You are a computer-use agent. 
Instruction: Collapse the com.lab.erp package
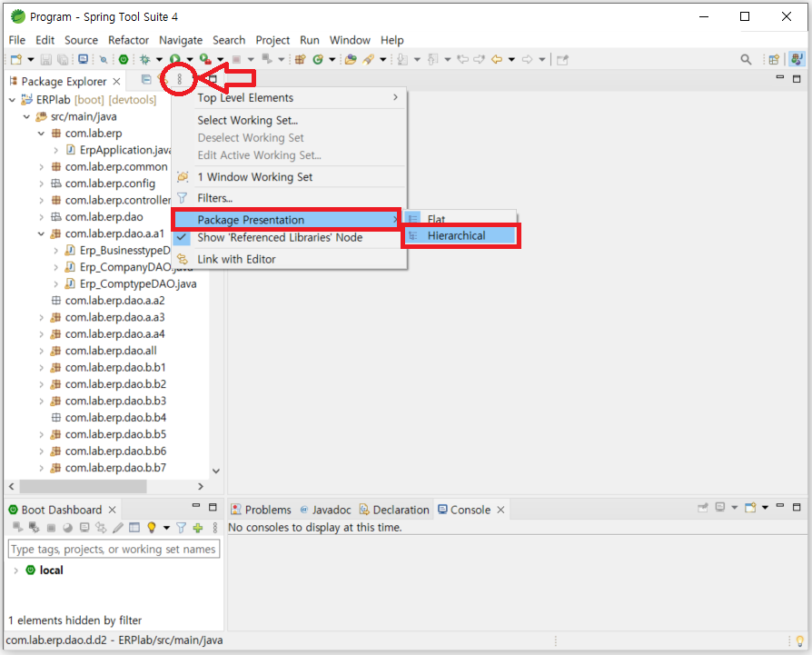[x=41, y=134]
